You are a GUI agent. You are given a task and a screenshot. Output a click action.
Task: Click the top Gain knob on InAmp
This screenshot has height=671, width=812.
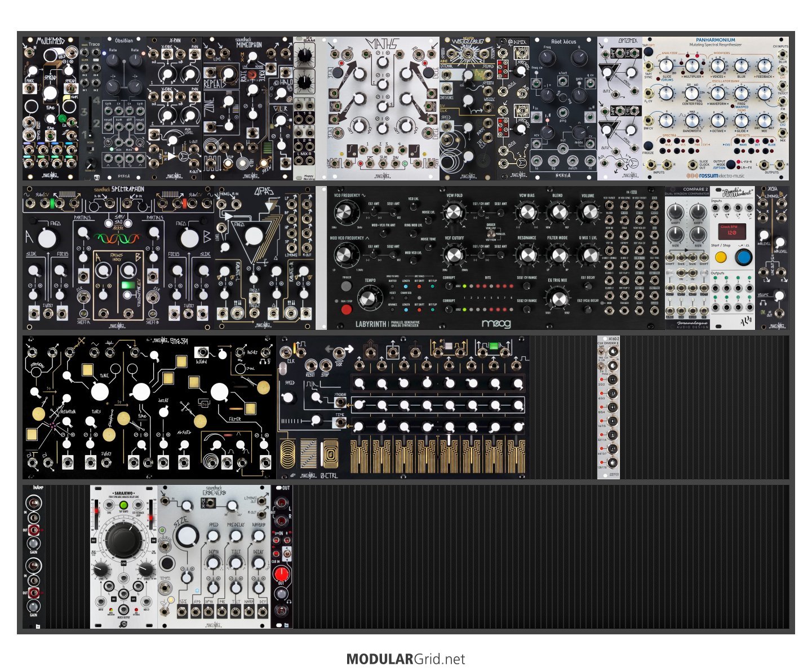point(34,544)
